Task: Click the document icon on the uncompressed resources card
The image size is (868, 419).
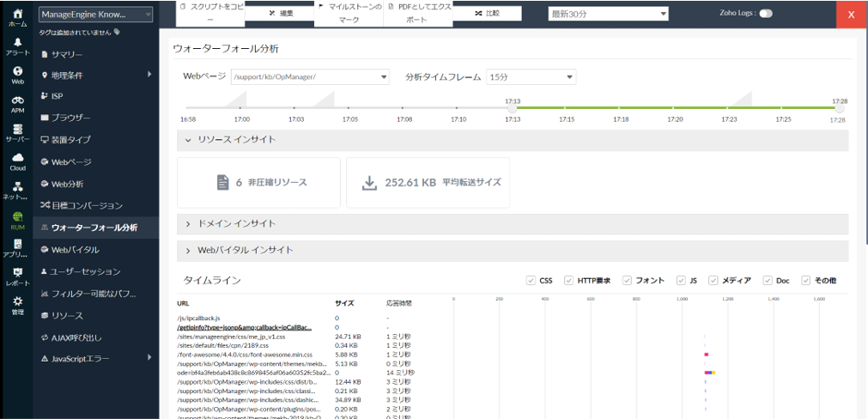Action: click(222, 183)
